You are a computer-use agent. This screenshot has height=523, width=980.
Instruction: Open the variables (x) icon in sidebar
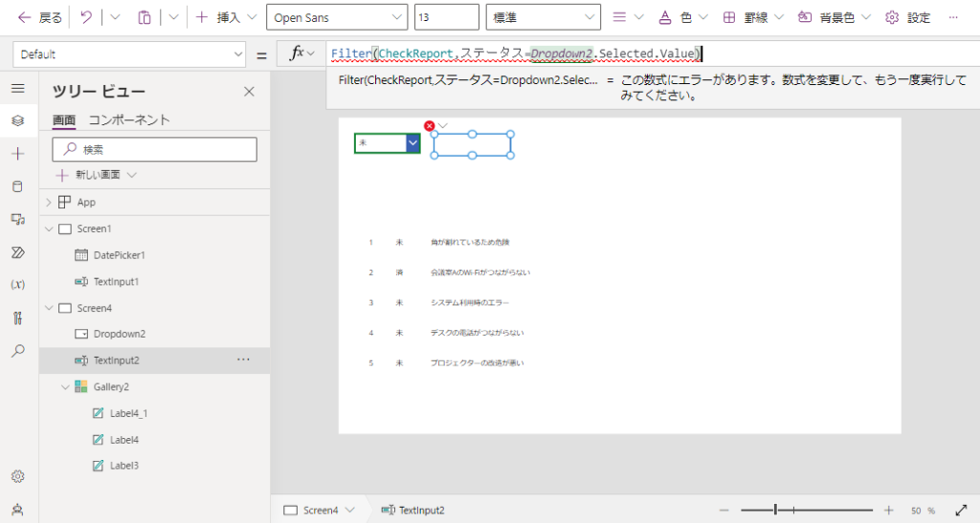18,285
